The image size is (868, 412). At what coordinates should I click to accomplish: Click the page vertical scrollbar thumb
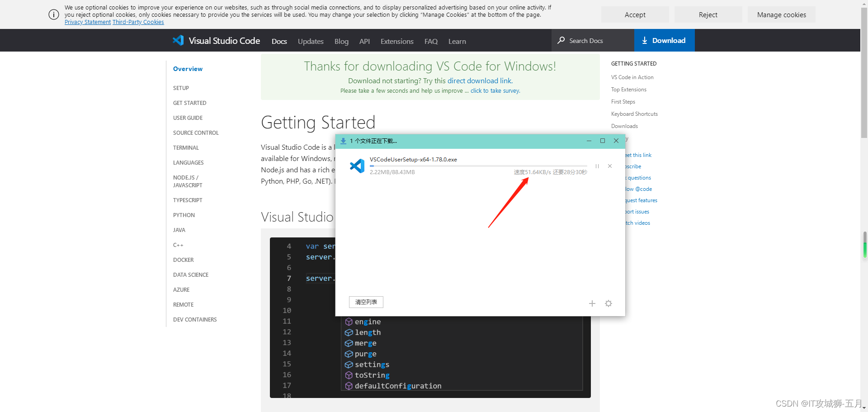tap(864, 73)
